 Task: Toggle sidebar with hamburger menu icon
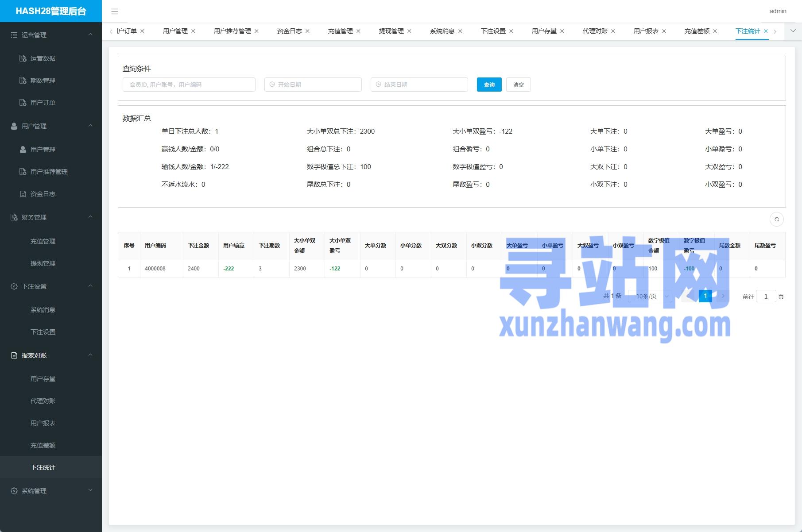115,12
